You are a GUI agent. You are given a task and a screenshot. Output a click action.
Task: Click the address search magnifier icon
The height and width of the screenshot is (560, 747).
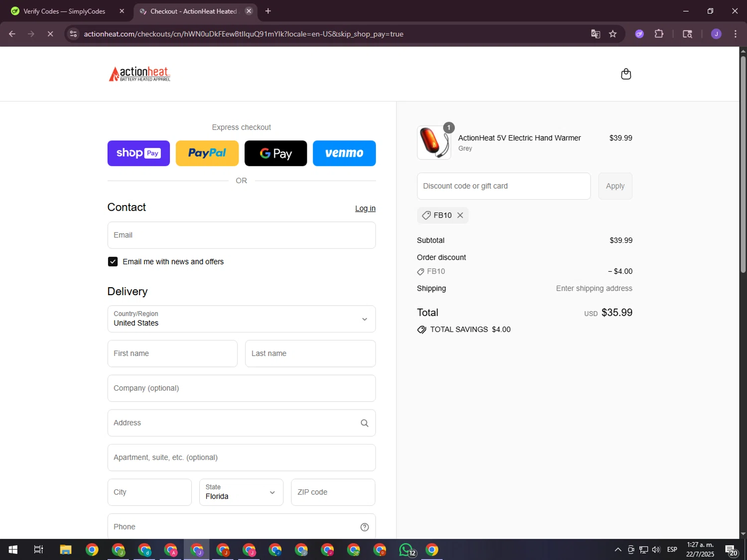tap(365, 423)
